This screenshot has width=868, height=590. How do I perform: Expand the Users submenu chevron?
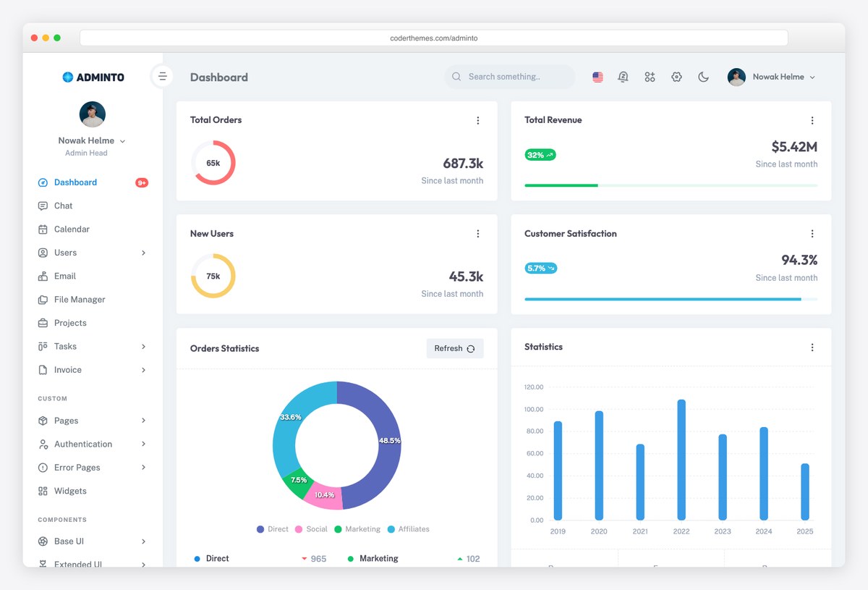(143, 253)
